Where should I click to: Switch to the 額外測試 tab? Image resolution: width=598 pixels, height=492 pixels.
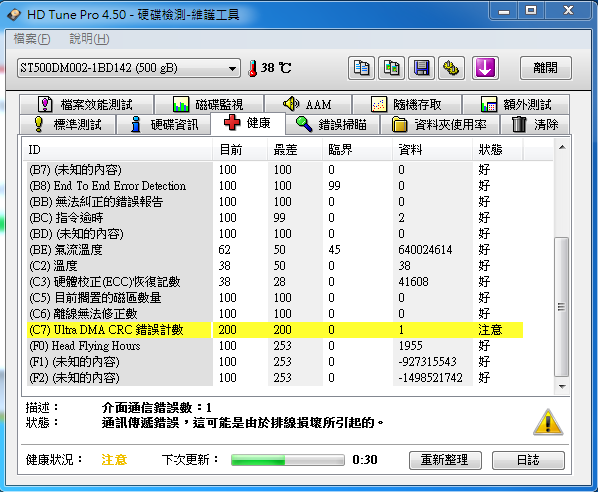coord(516,104)
